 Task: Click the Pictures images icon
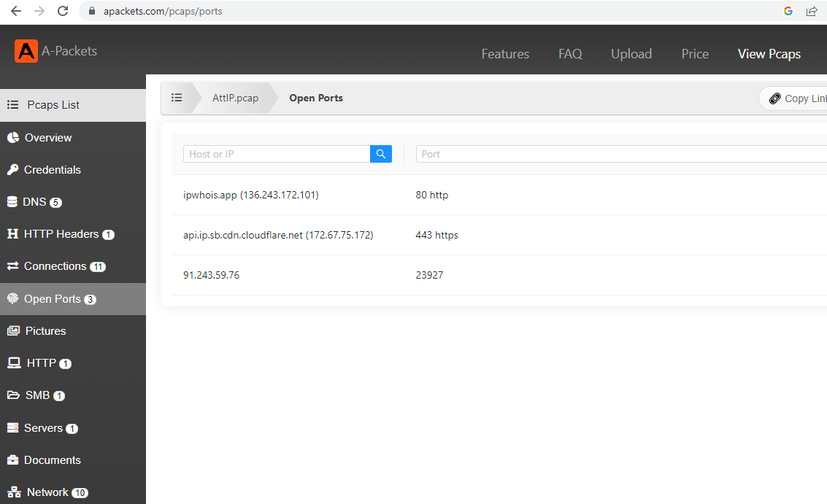click(x=13, y=331)
